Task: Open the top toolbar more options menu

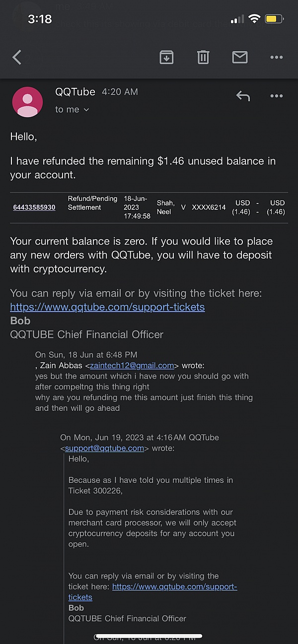Action: [x=276, y=58]
